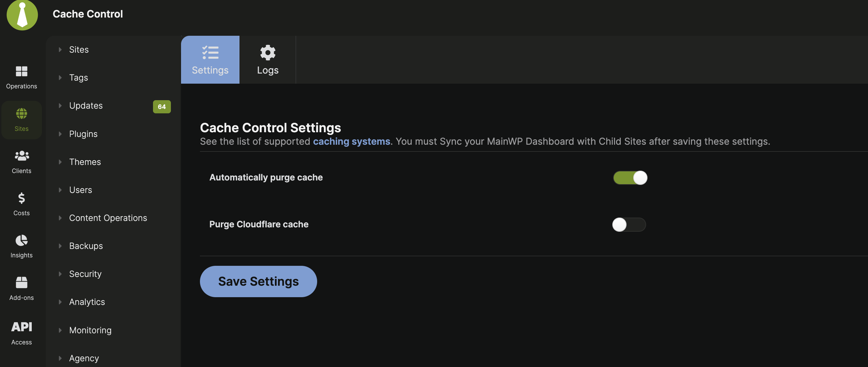Expand the Agency menu arrow
The image size is (868, 367).
click(60, 358)
